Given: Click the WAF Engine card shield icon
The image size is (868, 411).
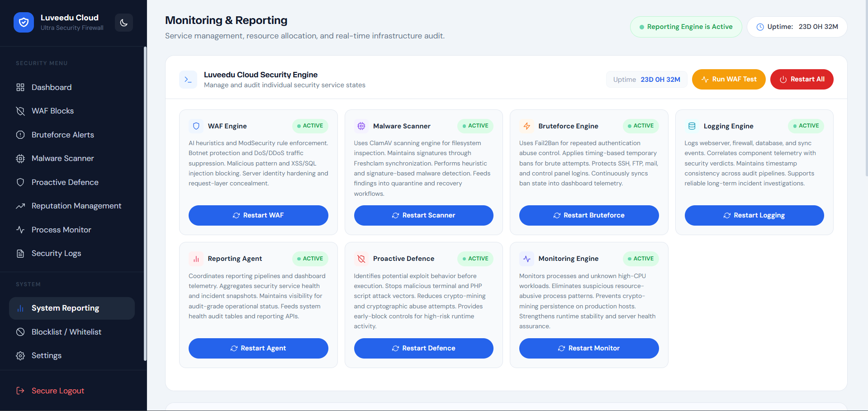Looking at the screenshot, I should pyautogui.click(x=196, y=126).
